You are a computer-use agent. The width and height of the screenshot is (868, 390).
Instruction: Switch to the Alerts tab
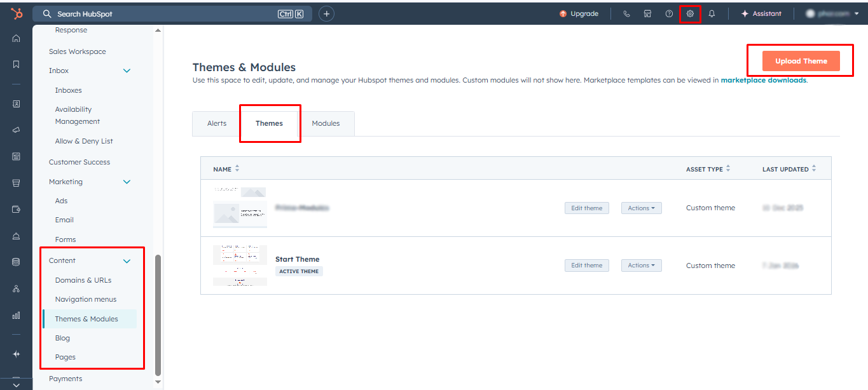click(217, 123)
